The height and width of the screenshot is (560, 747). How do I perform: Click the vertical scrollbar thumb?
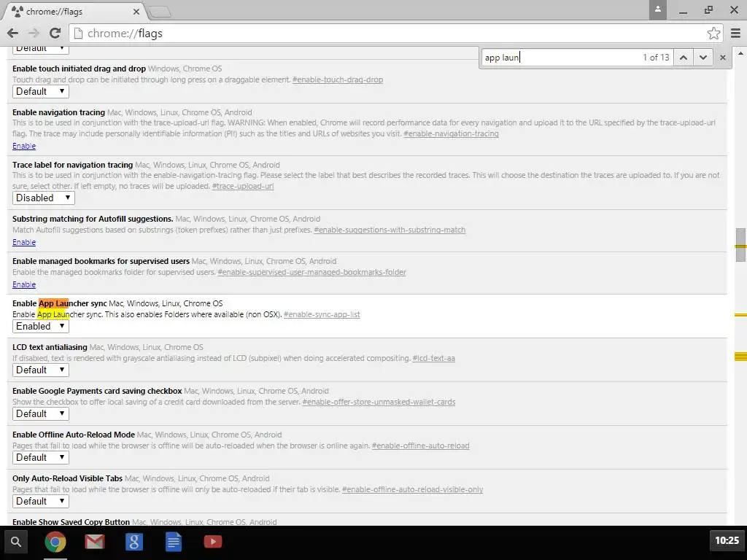click(x=740, y=245)
